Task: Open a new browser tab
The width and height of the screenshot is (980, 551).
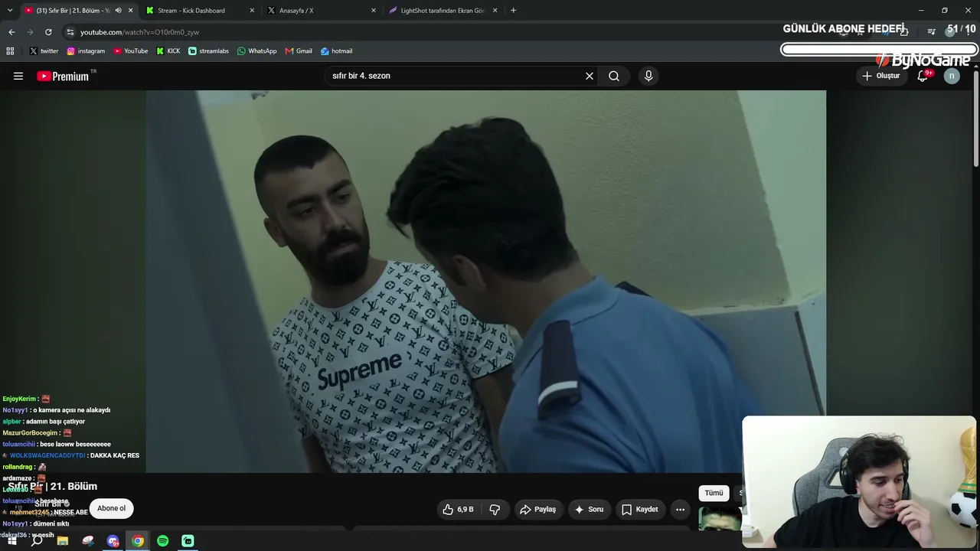Action: click(x=513, y=11)
